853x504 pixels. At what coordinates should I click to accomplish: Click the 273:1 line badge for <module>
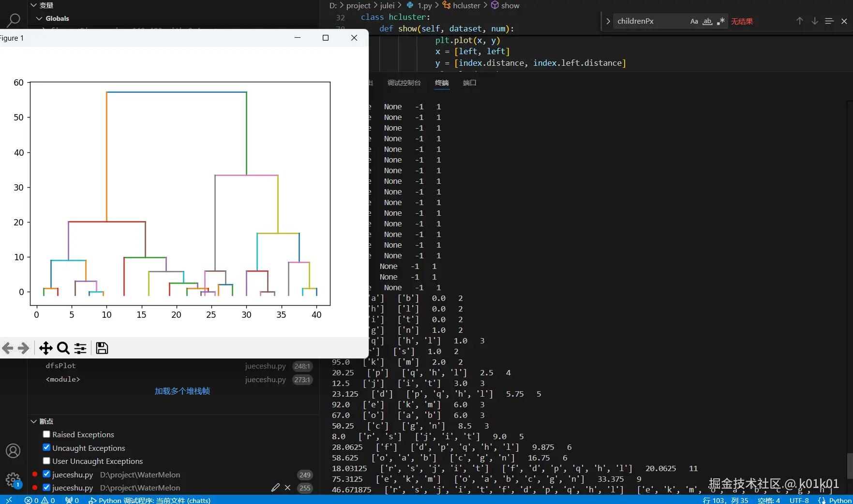[x=302, y=380]
